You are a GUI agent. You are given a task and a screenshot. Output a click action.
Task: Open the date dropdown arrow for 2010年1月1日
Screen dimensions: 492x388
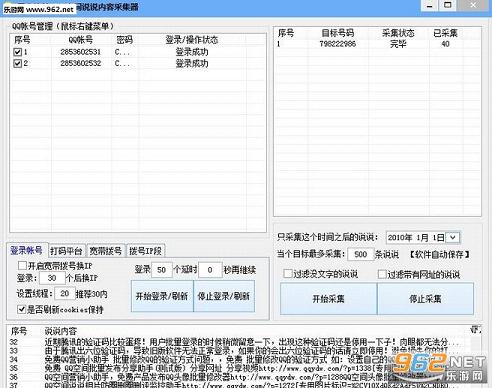(x=452, y=237)
